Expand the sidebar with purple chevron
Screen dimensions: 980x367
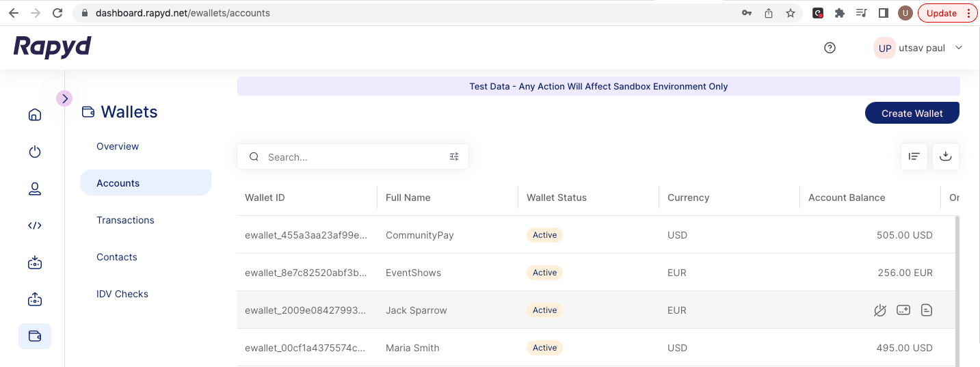click(x=64, y=98)
